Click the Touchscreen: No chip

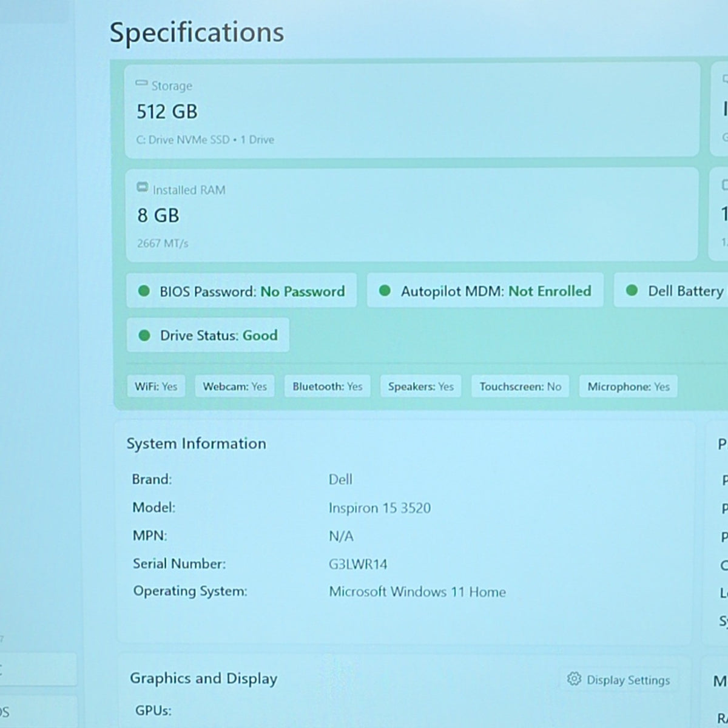pos(521,386)
